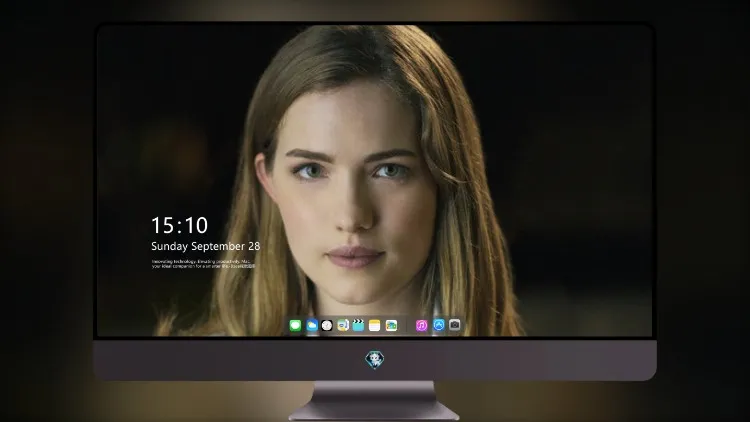
Task: Launch the Clock app from the dock
Action: (x=327, y=325)
